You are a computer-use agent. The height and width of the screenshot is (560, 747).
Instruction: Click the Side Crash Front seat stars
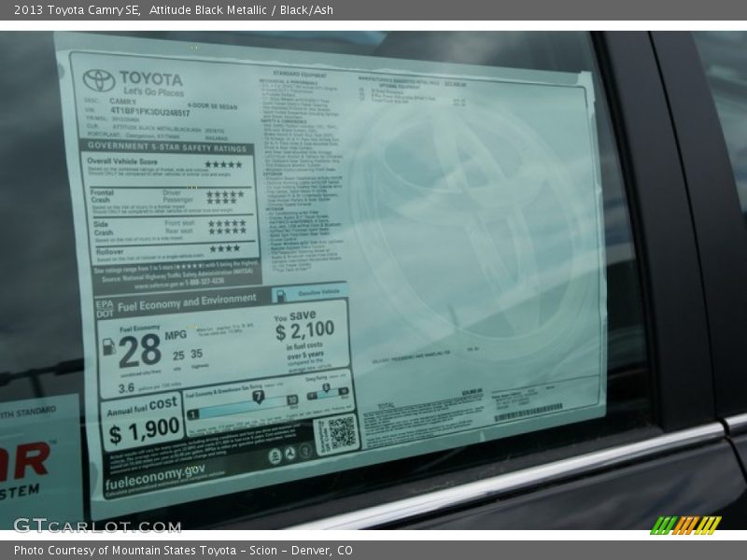(x=227, y=223)
